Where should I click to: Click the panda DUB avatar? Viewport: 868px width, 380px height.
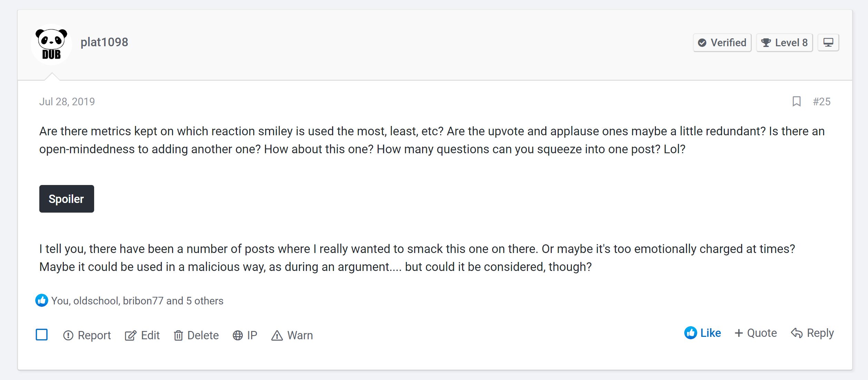(x=51, y=44)
